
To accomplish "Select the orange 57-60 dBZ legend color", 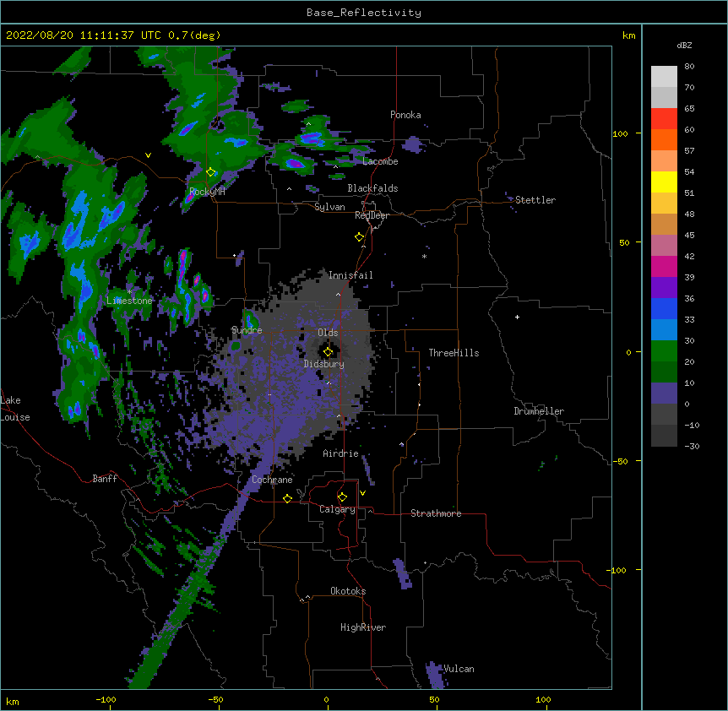I will (664, 139).
